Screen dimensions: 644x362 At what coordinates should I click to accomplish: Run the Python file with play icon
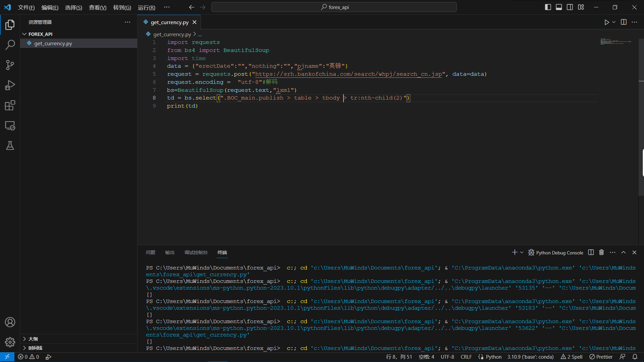606,22
